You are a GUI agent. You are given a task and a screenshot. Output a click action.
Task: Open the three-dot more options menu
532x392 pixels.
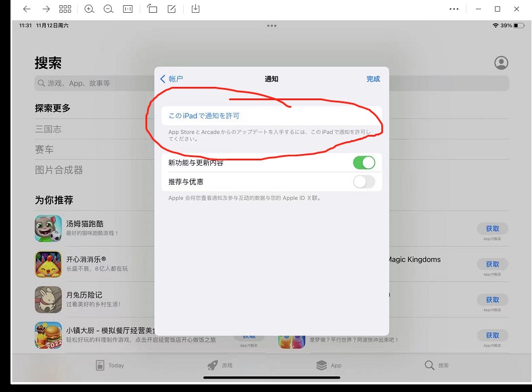pyautogui.click(x=454, y=9)
